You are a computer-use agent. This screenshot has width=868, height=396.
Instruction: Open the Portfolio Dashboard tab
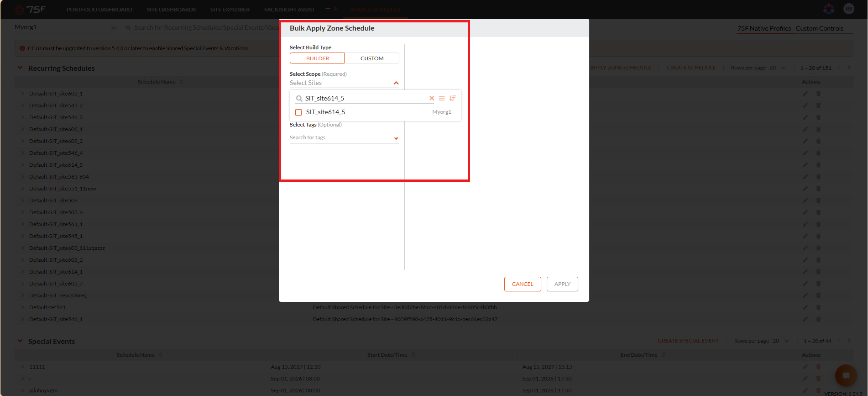(99, 10)
